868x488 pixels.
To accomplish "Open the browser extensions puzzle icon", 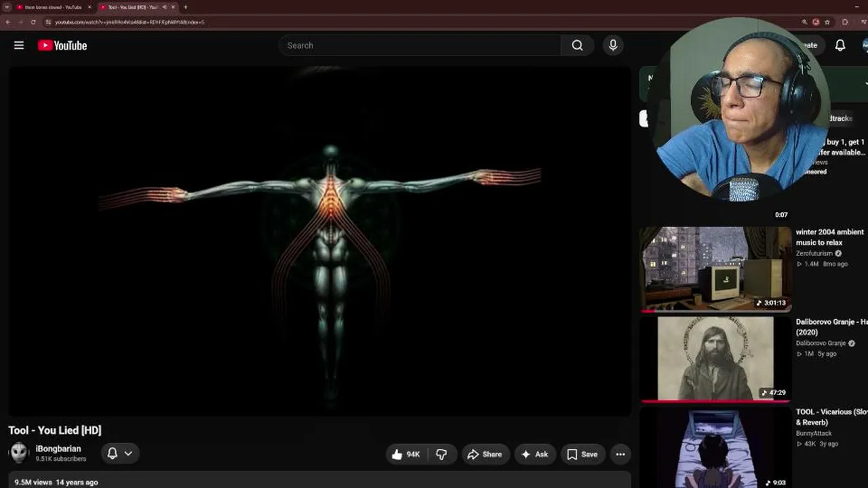I will [846, 22].
